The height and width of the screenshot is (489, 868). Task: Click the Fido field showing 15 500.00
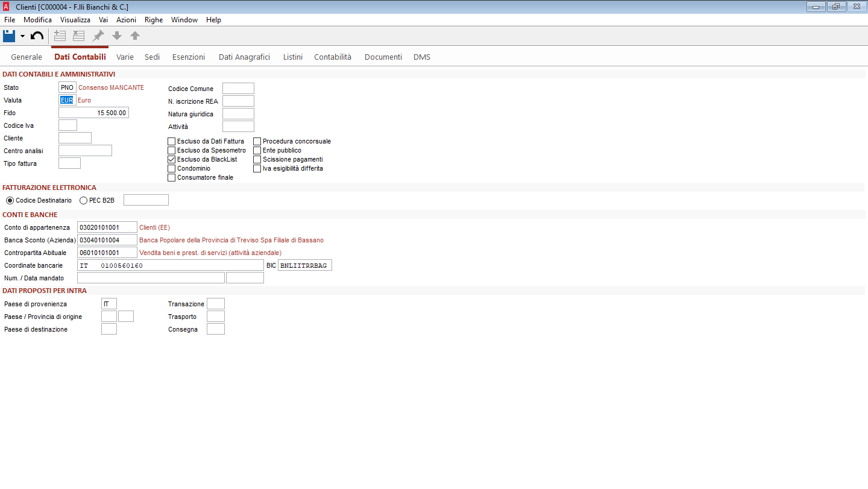tap(93, 113)
